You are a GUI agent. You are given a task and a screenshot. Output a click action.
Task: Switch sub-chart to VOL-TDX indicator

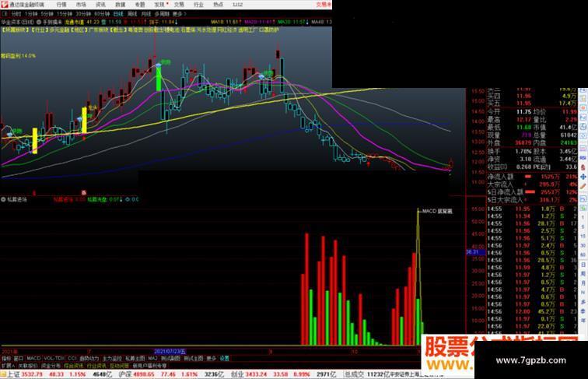pos(54,359)
